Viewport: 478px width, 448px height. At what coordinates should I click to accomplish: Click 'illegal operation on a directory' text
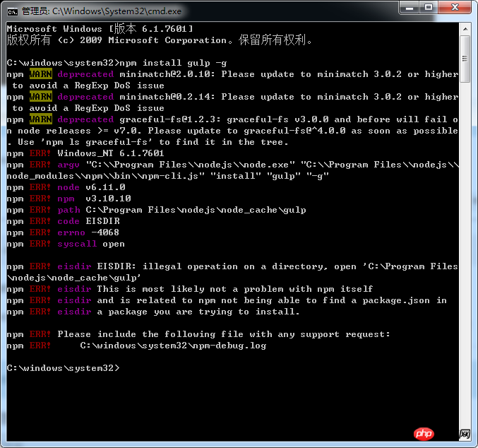click(235, 266)
